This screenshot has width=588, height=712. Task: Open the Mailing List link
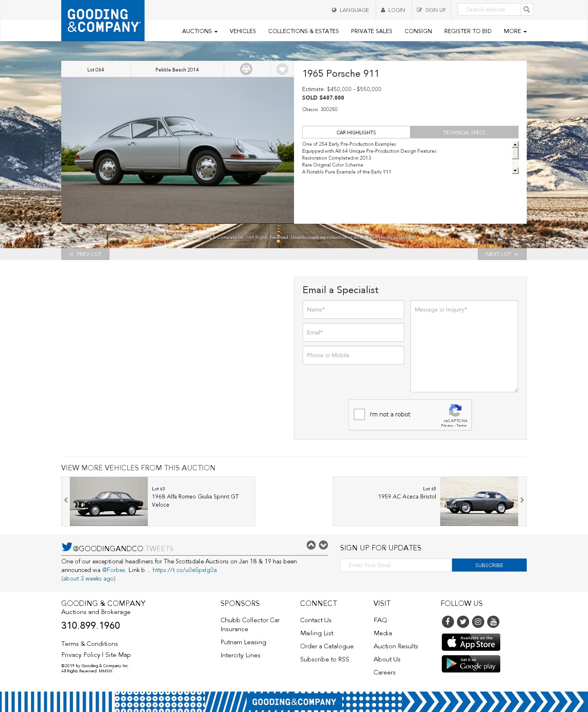317,633
